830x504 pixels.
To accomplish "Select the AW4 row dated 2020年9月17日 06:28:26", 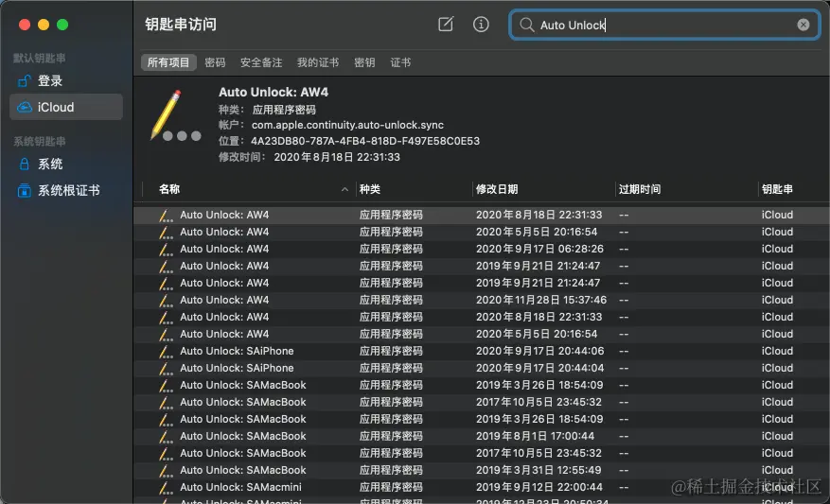I will 481,249.
